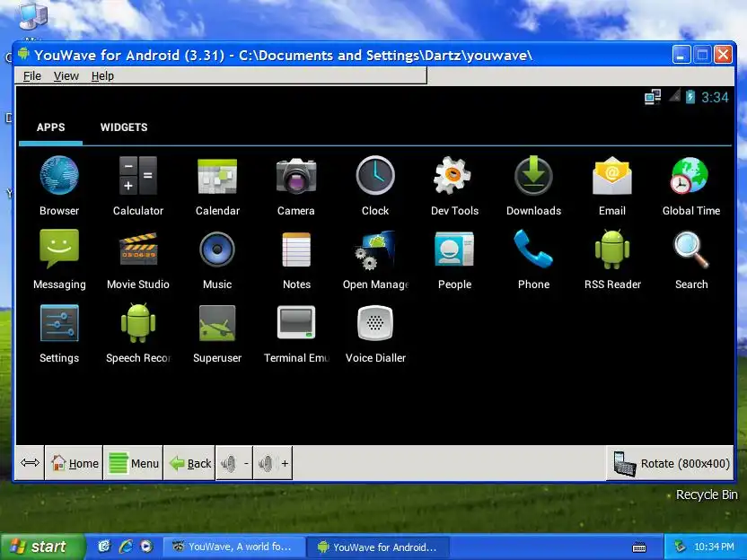Launch Dev Tools app

(454, 186)
